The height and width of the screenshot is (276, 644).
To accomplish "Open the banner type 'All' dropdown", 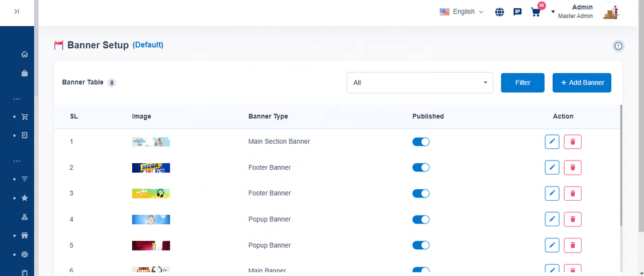I will 419,83.
